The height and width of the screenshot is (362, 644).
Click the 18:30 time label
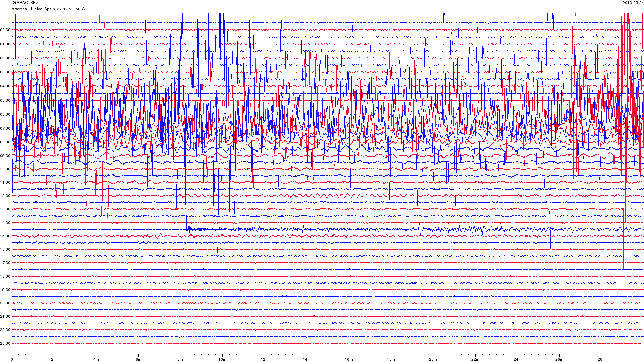coord(5,276)
